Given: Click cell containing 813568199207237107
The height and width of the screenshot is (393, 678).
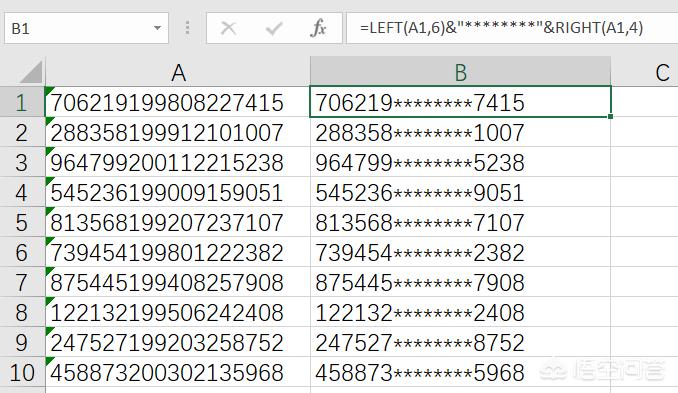Looking at the screenshot, I should coord(178,222).
